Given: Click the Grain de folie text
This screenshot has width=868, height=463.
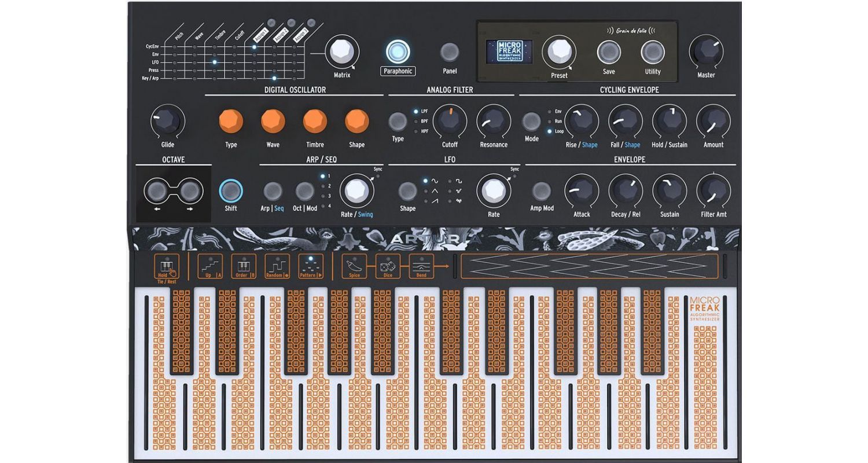Looking at the screenshot, I should (x=631, y=30).
